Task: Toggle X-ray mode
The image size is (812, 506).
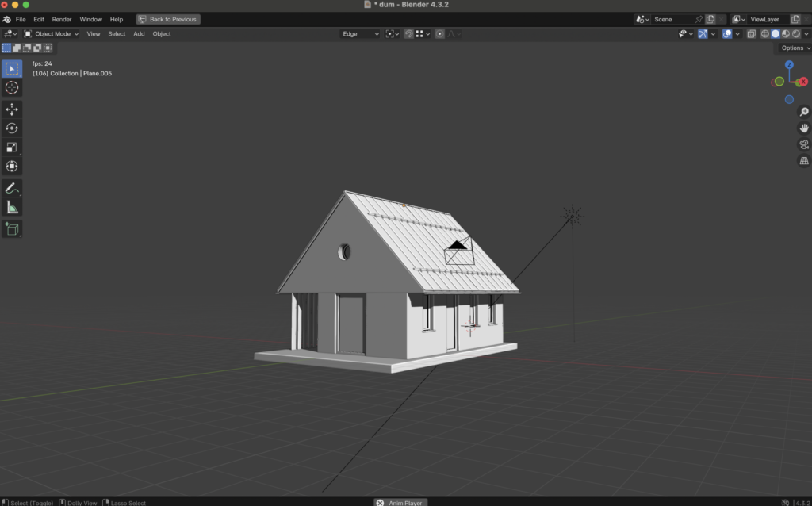Action: point(752,33)
